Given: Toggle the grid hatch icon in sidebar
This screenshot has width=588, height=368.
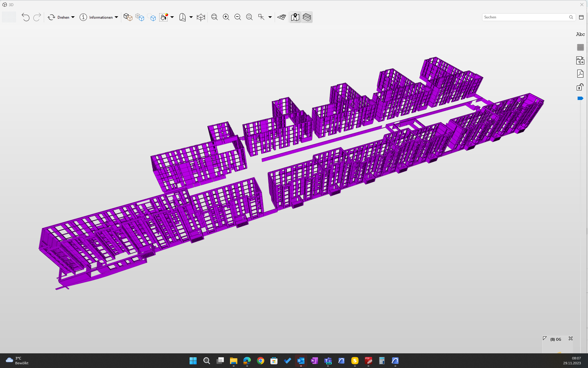Looking at the screenshot, I should tap(580, 47).
